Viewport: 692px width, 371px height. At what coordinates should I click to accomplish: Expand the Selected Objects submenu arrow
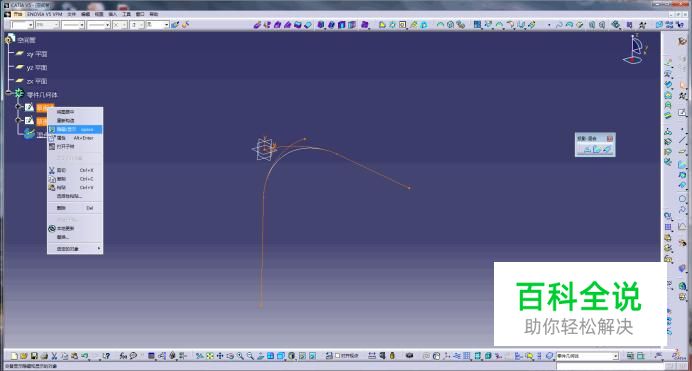[x=99, y=249]
